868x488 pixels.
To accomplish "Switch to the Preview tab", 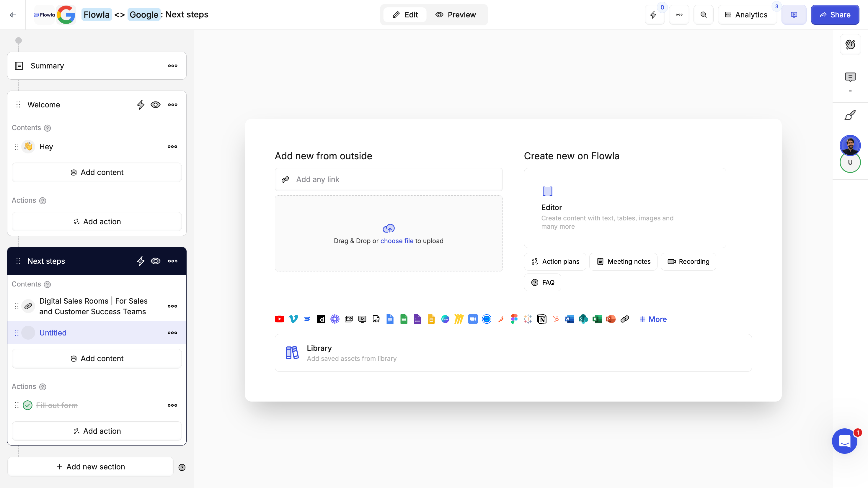I will pos(456,15).
